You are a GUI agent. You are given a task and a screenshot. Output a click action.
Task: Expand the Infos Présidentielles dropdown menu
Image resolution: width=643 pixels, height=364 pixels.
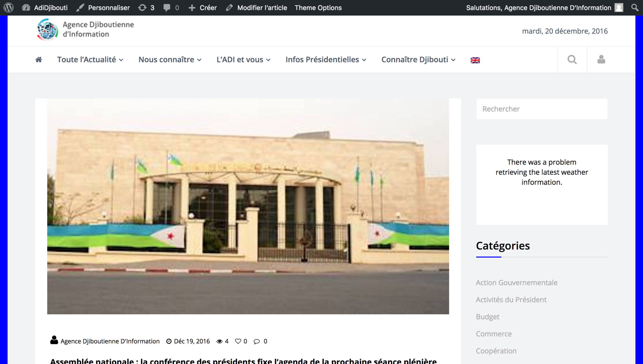(x=326, y=60)
